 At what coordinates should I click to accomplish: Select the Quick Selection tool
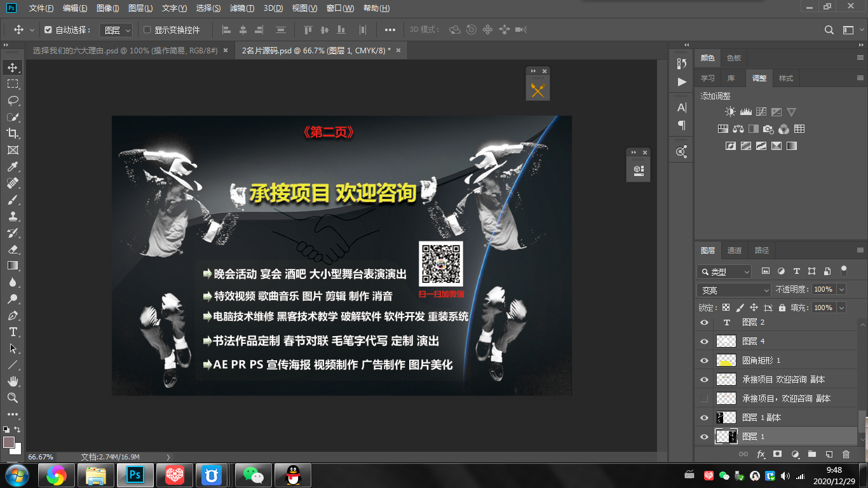(x=13, y=117)
